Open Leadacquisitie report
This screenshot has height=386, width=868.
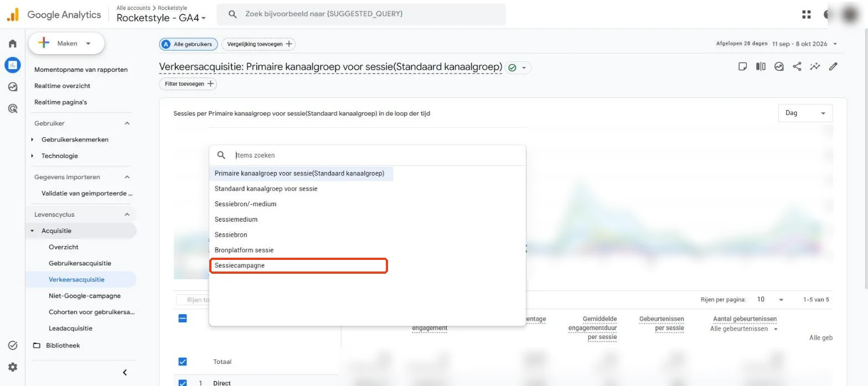point(70,328)
